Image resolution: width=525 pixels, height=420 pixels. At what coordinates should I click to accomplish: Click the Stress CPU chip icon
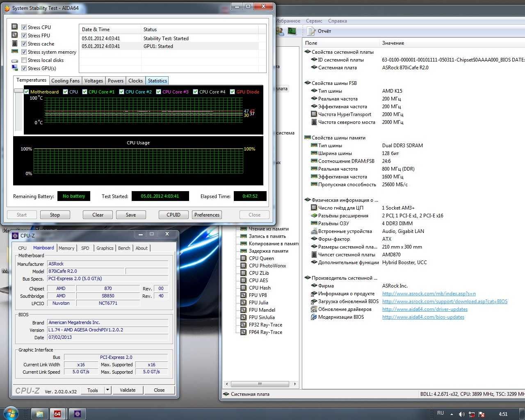coord(15,27)
